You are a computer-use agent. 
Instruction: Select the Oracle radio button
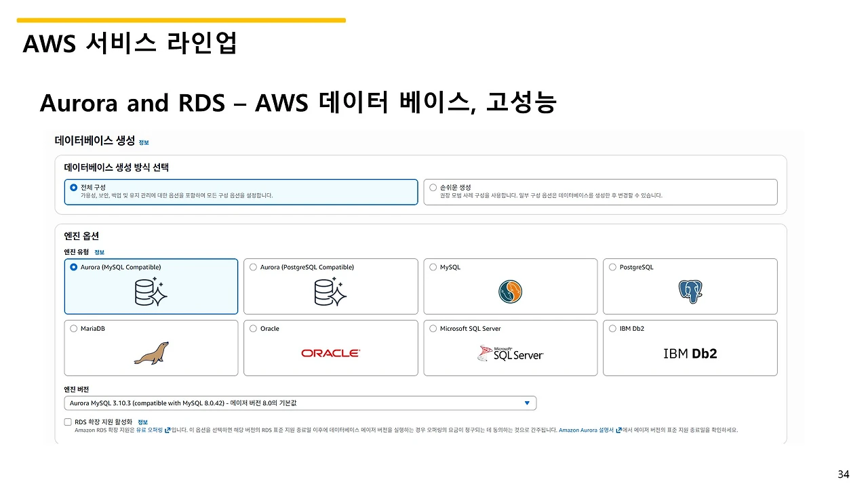[254, 329]
